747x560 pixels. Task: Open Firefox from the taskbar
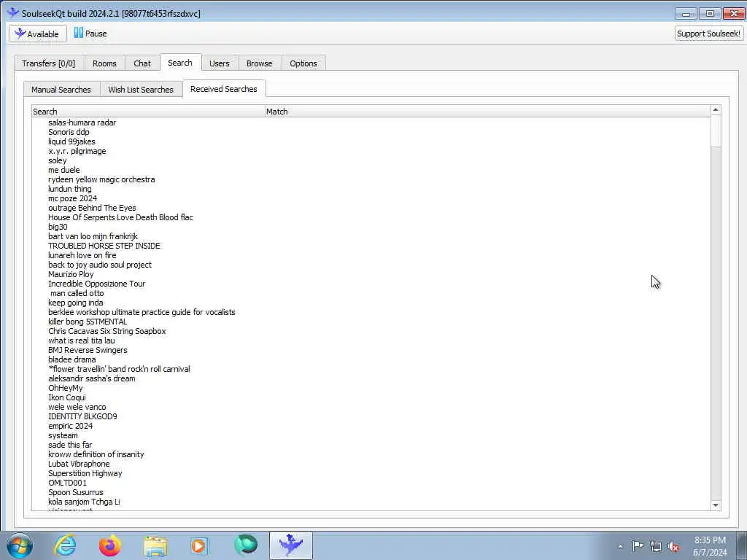110,545
